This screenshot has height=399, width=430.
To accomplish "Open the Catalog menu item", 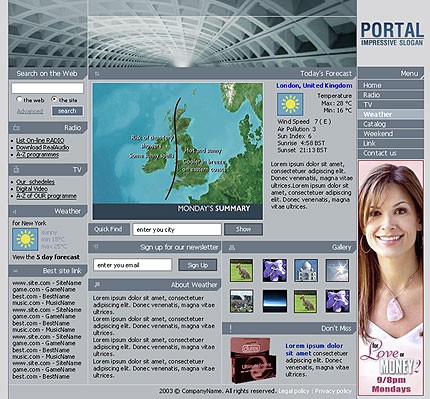I will (x=391, y=124).
